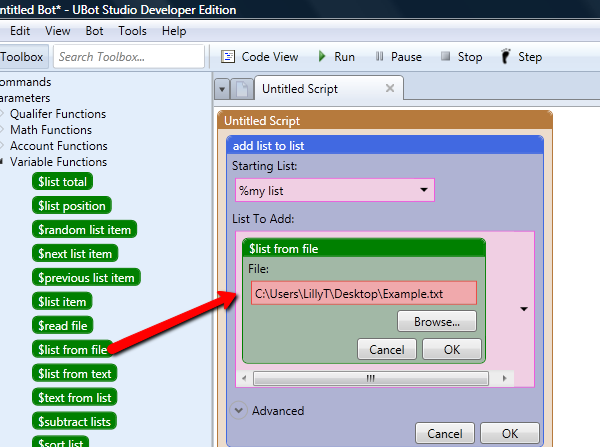Image resolution: width=600 pixels, height=447 pixels.
Task: Select the Parameters toolbox category
Action: coord(25,98)
